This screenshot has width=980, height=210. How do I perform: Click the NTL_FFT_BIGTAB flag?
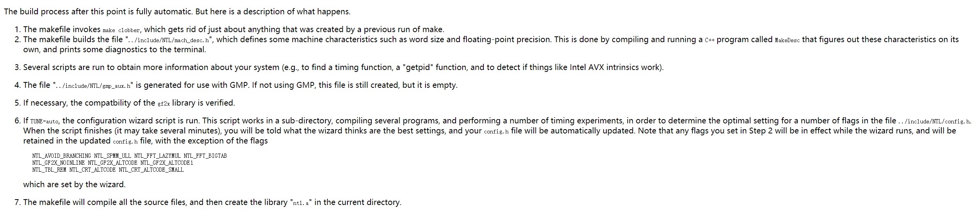pyautogui.click(x=205, y=156)
